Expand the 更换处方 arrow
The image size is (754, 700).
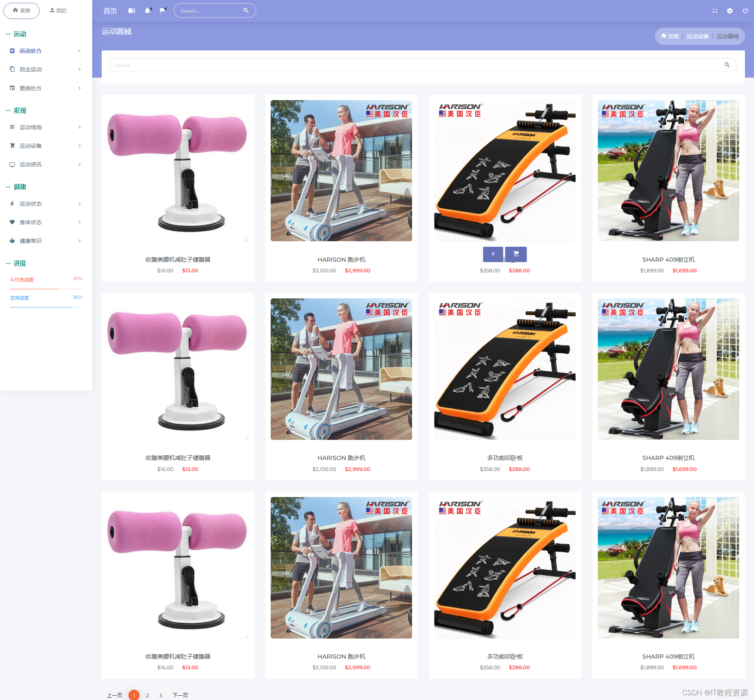coord(79,88)
